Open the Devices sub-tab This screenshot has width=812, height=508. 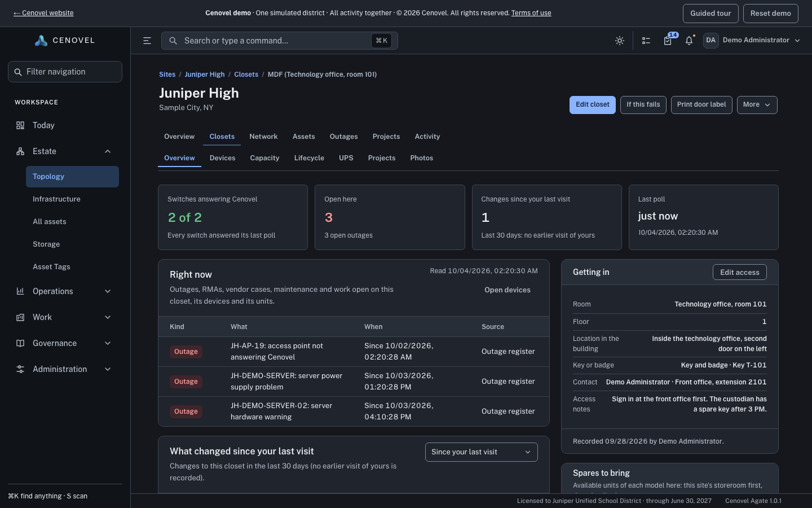(222, 158)
